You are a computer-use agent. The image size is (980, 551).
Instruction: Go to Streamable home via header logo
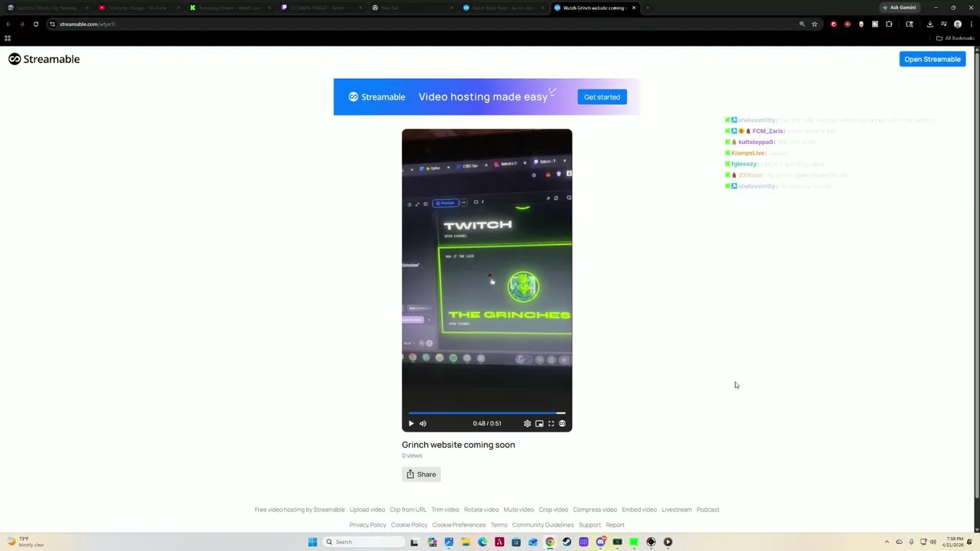click(44, 59)
